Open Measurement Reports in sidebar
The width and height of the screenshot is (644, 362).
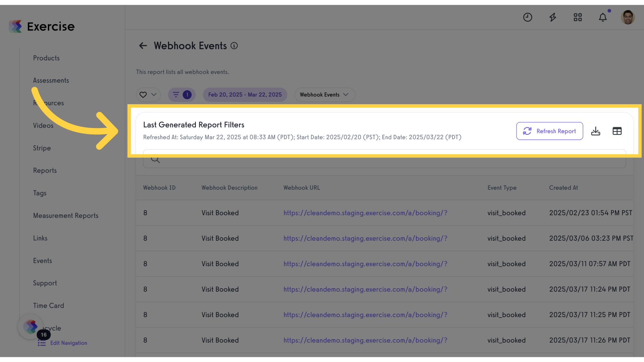click(66, 216)
